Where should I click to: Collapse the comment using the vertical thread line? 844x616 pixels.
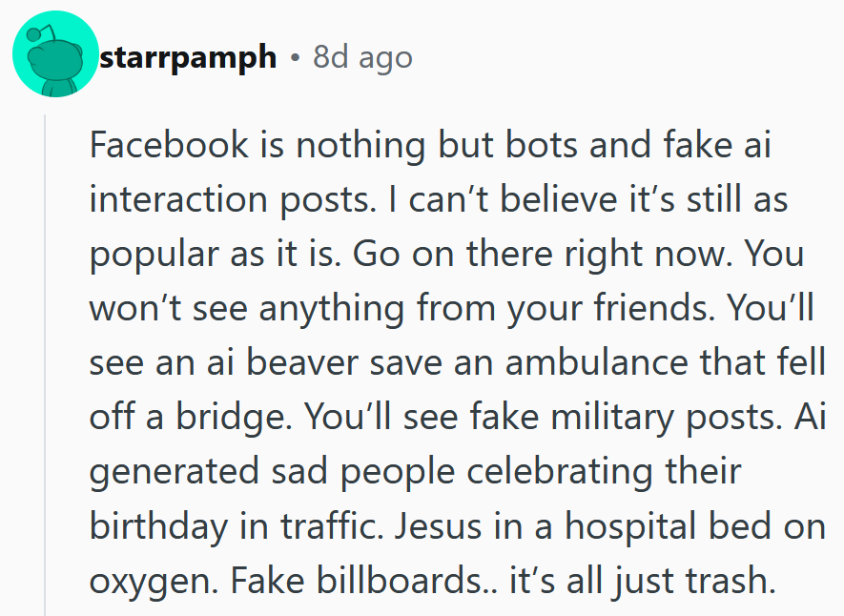45,362
